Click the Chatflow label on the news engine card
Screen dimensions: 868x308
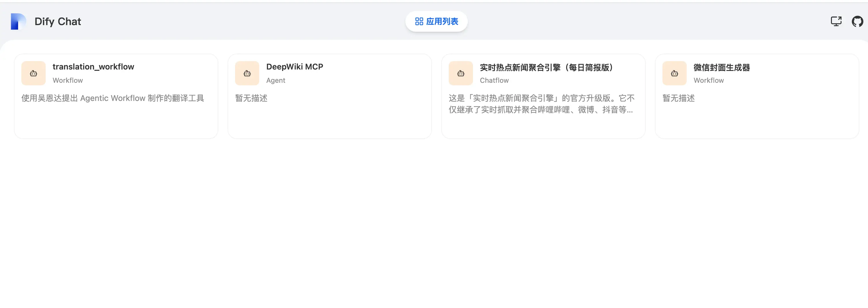[x=494, y=80]
